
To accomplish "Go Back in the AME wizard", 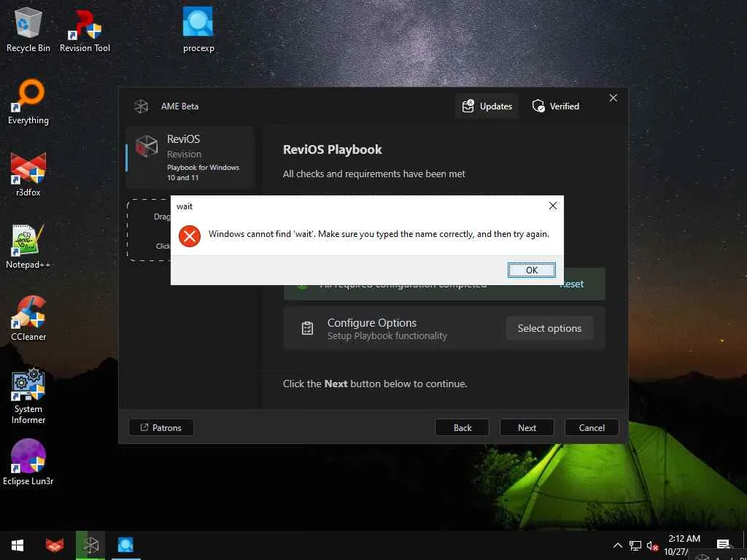I will (x=462, y=427).
